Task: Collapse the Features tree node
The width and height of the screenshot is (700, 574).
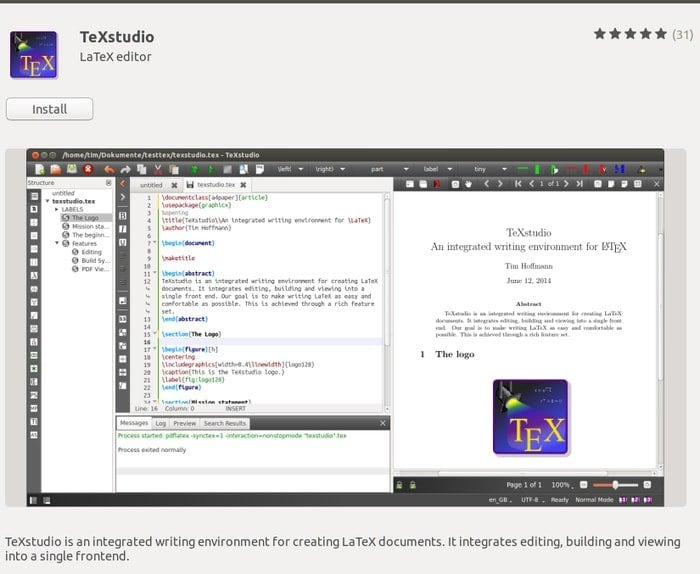Action: tap(57, 243)
